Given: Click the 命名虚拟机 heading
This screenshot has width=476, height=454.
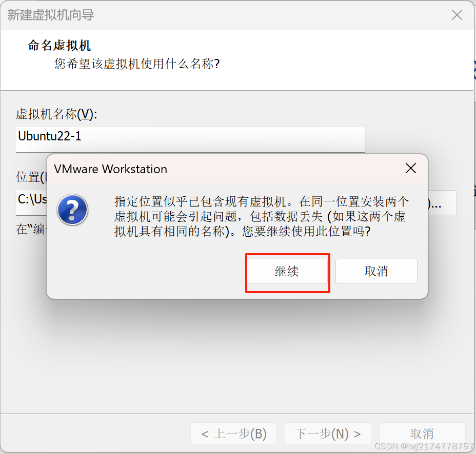Looking at the screenshot, I should [x=59, y=46].
